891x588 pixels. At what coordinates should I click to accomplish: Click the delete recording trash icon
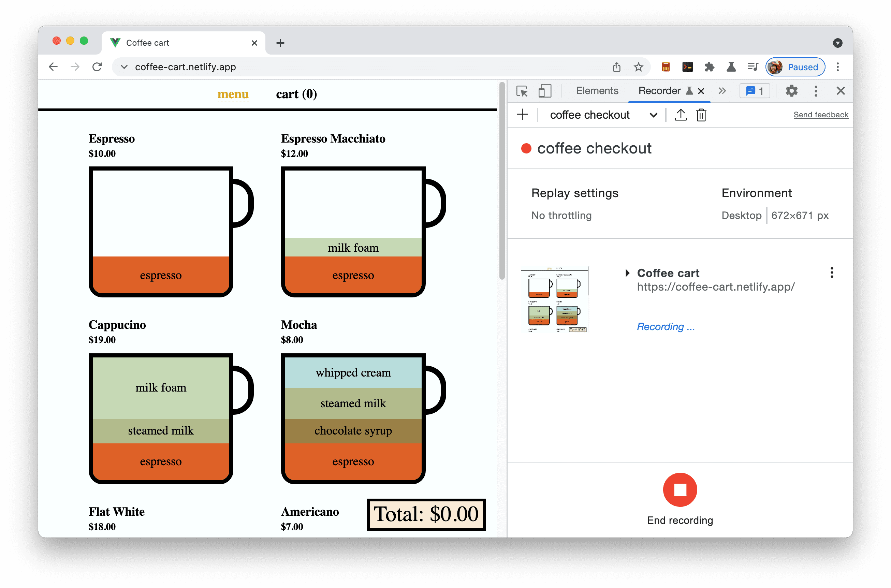click(x=701, y=115)
